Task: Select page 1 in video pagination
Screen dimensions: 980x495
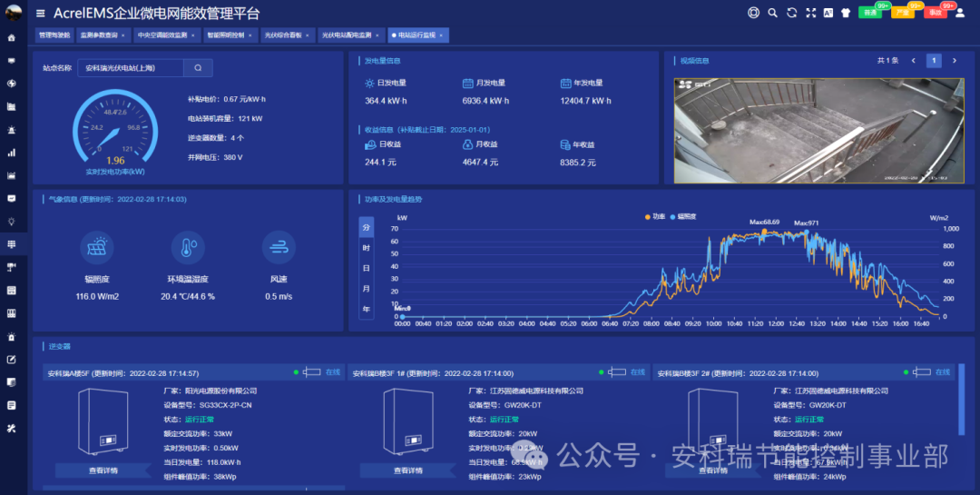Action: coord(934,61)
